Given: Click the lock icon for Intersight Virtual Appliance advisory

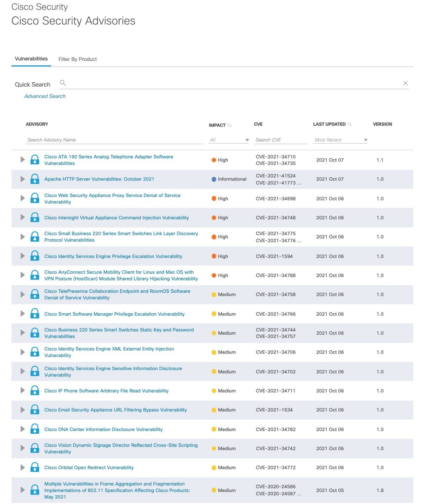Looking at the screenshot, I should click(35, 217).
